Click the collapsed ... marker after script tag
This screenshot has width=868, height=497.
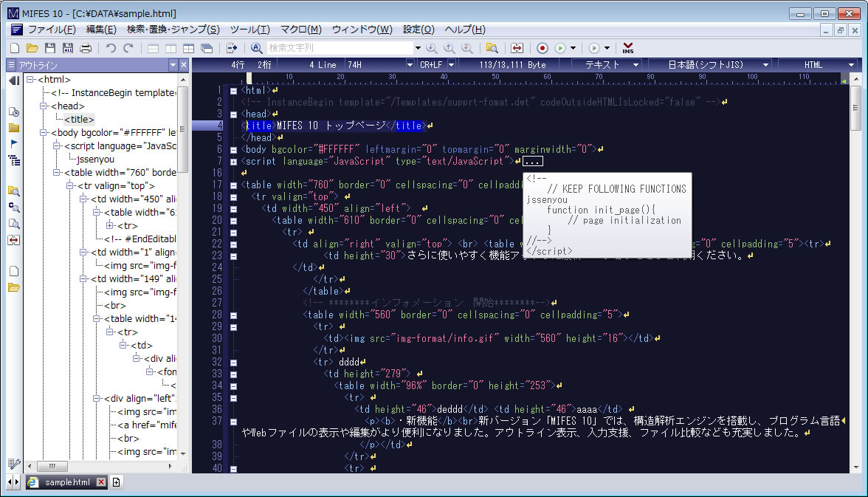coord(533,161)
